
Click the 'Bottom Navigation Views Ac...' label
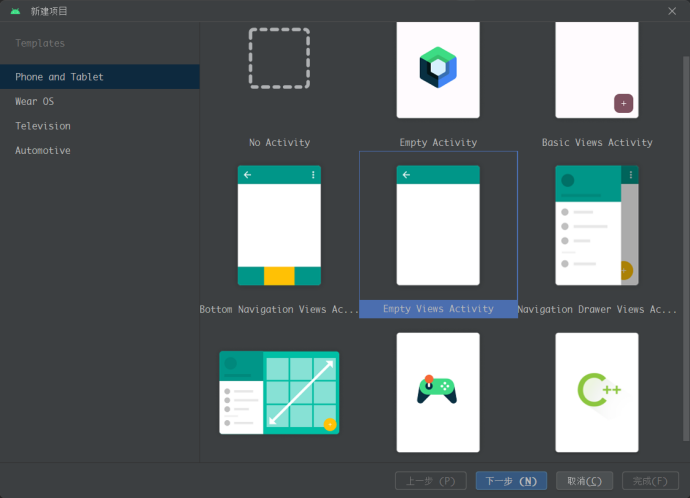(279, 309)
